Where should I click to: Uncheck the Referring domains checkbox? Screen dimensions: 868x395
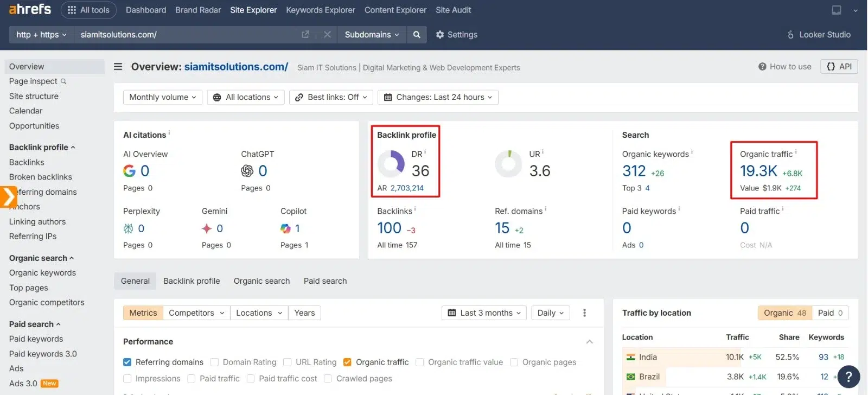tap(127, 362)
